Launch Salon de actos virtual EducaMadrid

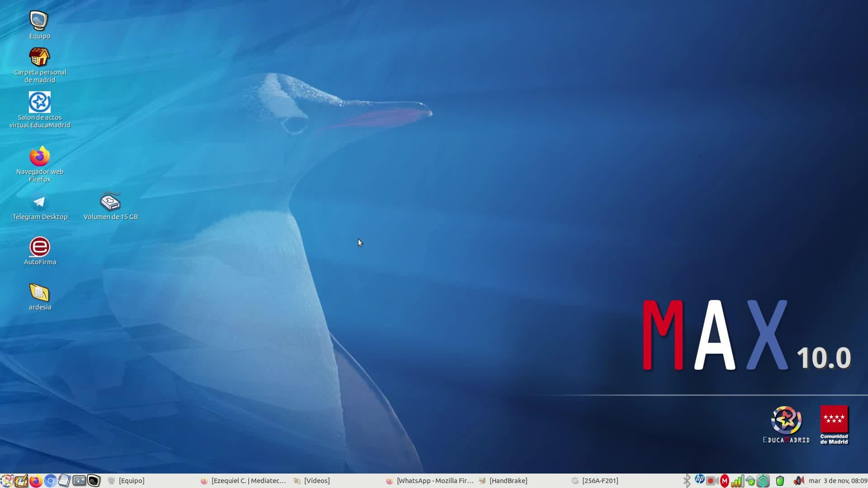40,110
